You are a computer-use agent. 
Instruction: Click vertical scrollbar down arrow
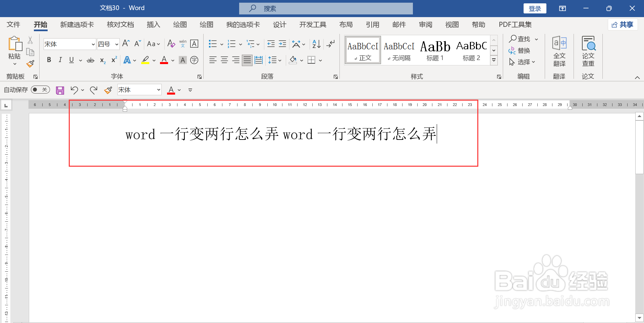[639, 318]
